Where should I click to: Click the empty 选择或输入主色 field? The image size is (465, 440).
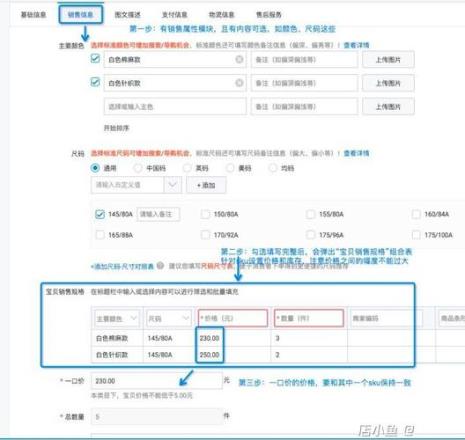click(x=175, y=107)
